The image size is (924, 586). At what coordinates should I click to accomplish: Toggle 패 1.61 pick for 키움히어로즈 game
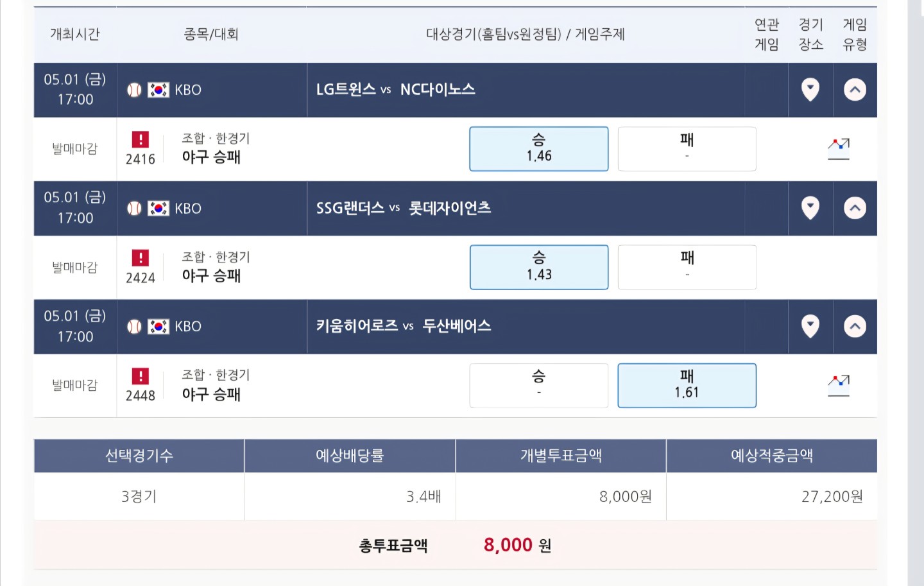[x=687, y=386]
